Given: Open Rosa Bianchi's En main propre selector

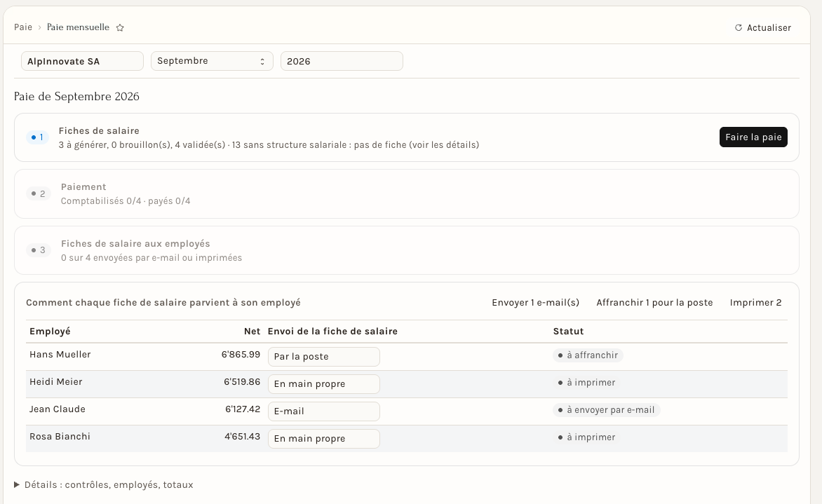Looking at the screenshot, I should 323,439.
